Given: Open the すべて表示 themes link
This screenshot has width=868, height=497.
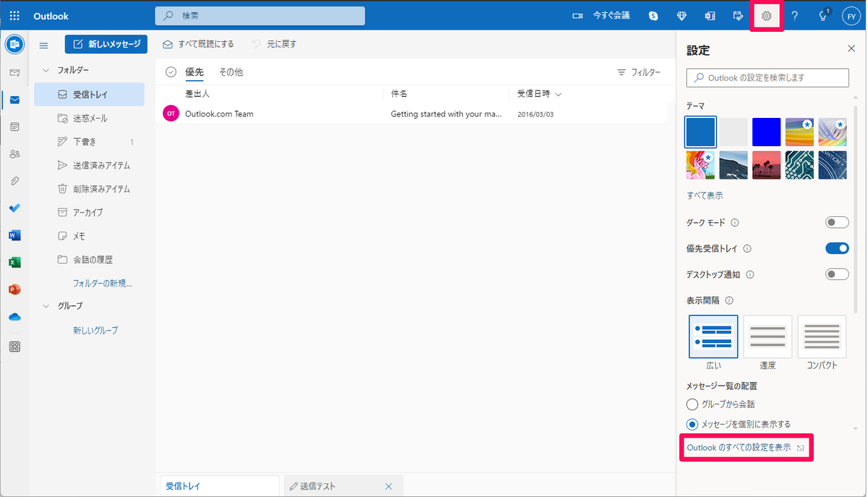Looking at the screenshot, I should pyautogui.click(x=705, y=195).
